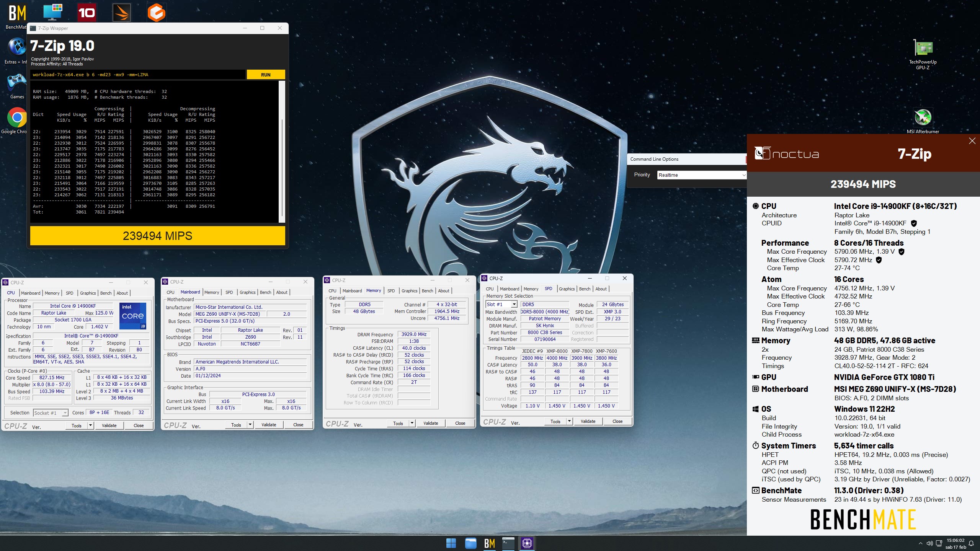Screen dimensions: 980x551
Task: Open the Slot #1 dropdown in SPD tab
Action: coord(501,305)
